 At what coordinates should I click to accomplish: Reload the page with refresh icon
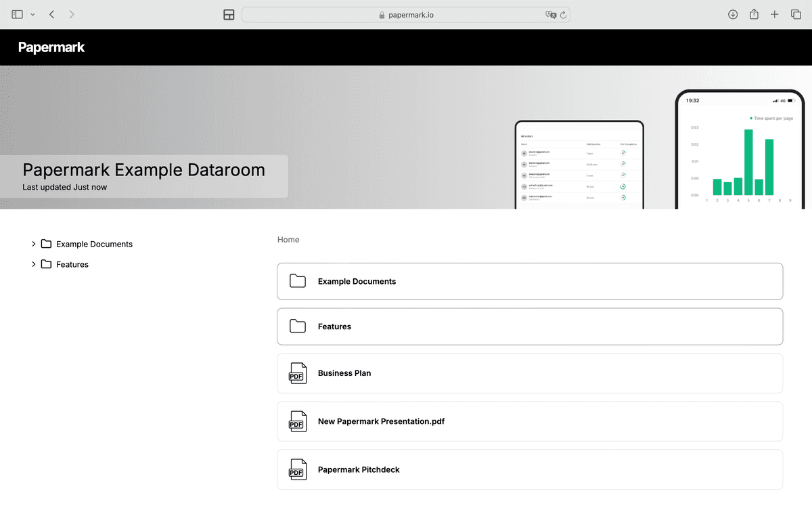[x=563, y=15]
